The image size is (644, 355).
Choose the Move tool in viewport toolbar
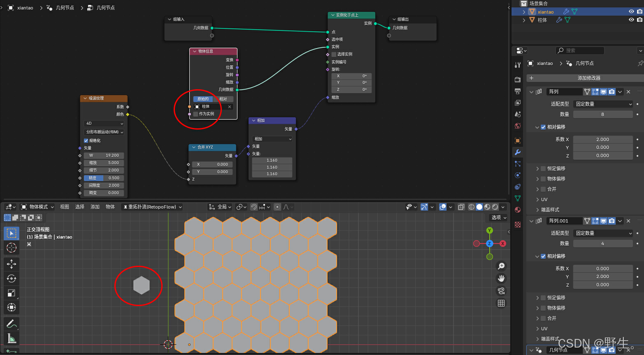(x=12, y=264)
